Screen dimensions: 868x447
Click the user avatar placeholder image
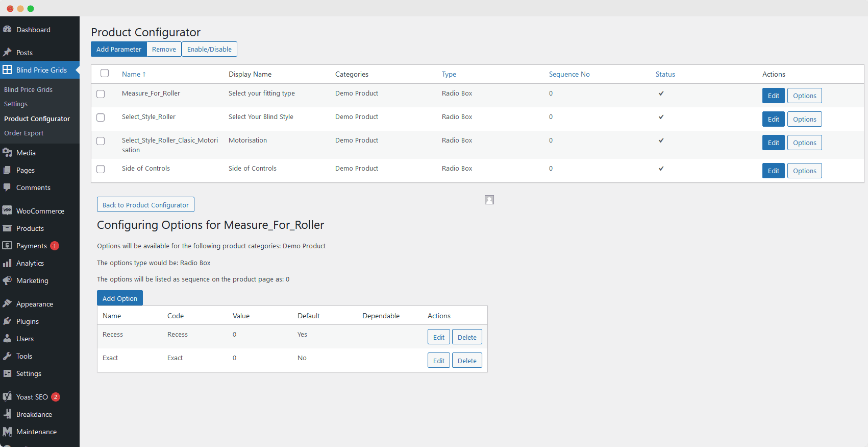pyautogui.click(x=489, y=200)
